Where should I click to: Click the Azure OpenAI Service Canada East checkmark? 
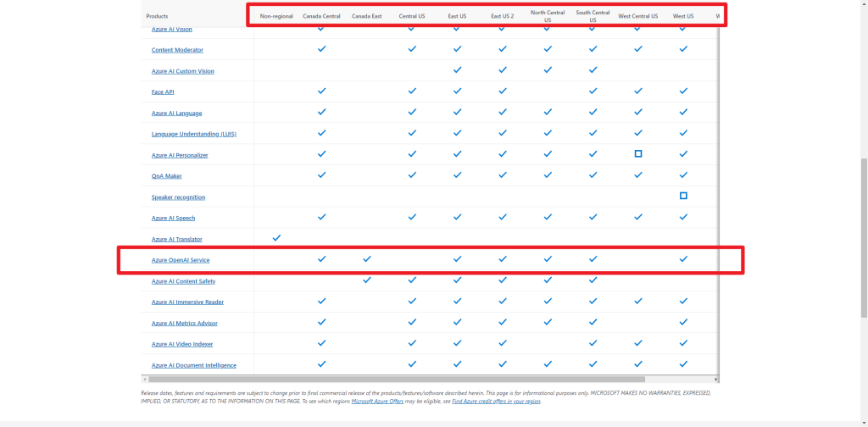pos(367,259)
